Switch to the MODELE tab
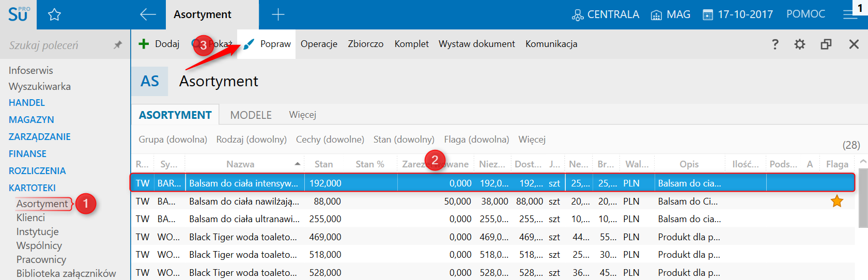Image resolution: width=868 pixels, height=280 pixels. (251, 115)
